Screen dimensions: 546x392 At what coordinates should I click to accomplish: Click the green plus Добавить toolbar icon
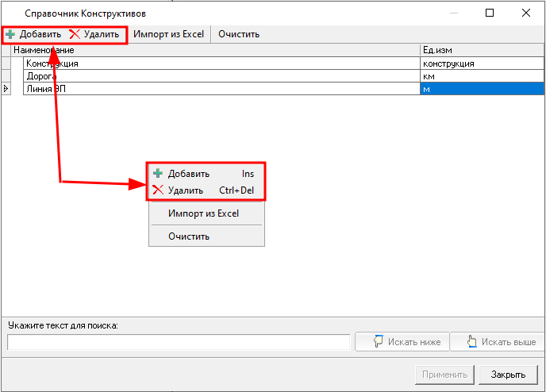coord(10,34)
